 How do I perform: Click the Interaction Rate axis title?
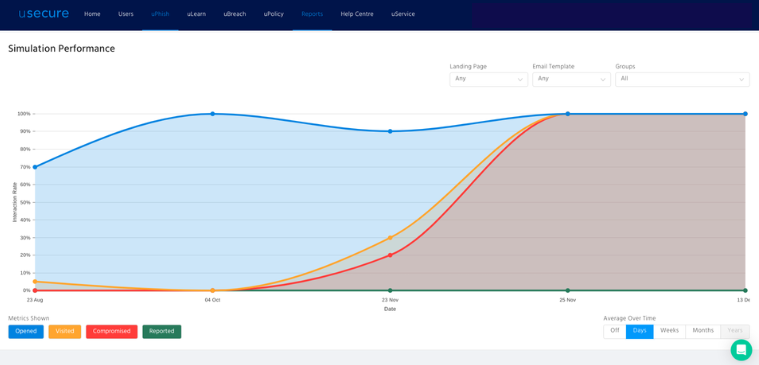click(x=15, y=202)
